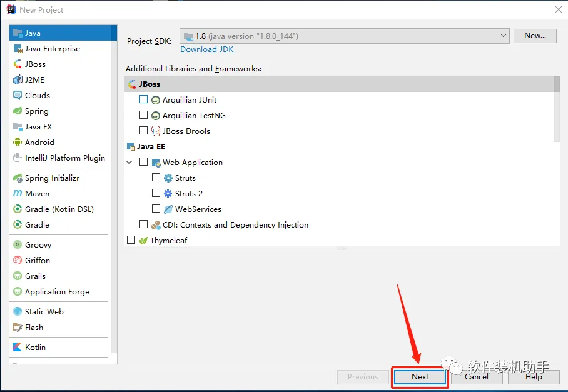The height and width of the screenshot is (392, 568).
Task: Check the Web Application checkbox
Action: (143, 161)
